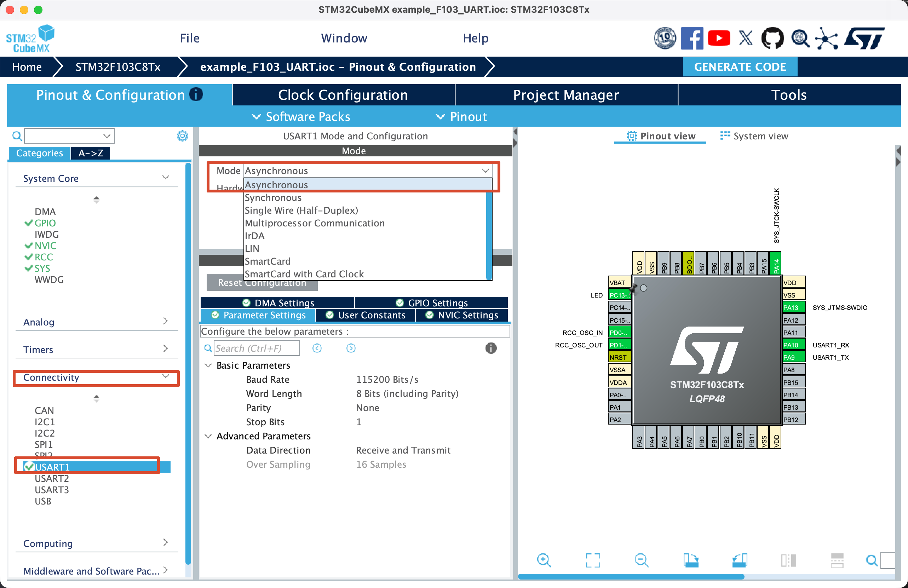Screen dimensions: 908x588
Task: Go to next parameter search result
Action: point(351,348)
